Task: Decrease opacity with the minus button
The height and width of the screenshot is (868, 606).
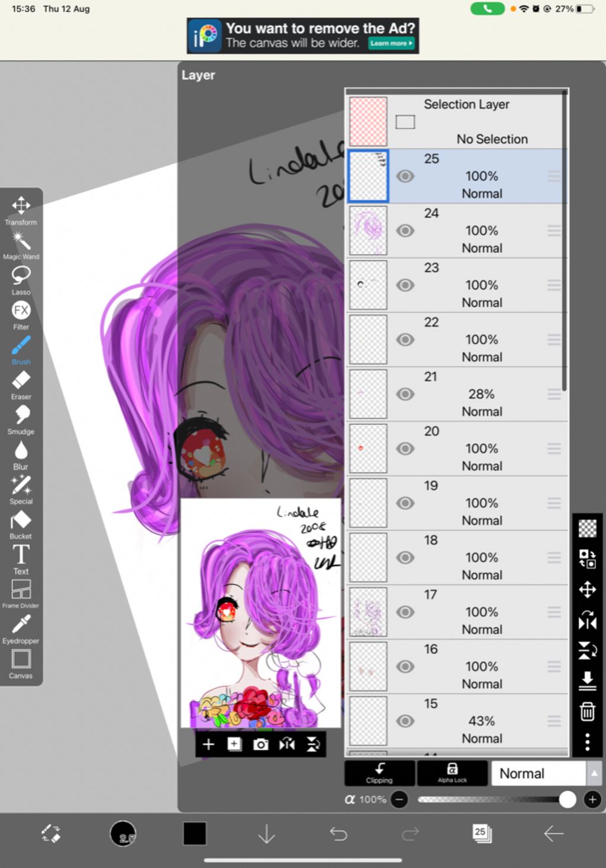Action: coord(399,799)
